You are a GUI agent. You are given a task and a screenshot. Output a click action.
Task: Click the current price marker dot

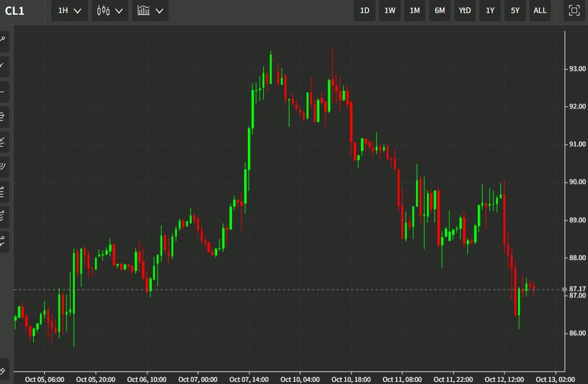pyautogui.click(x=565, y=289)
